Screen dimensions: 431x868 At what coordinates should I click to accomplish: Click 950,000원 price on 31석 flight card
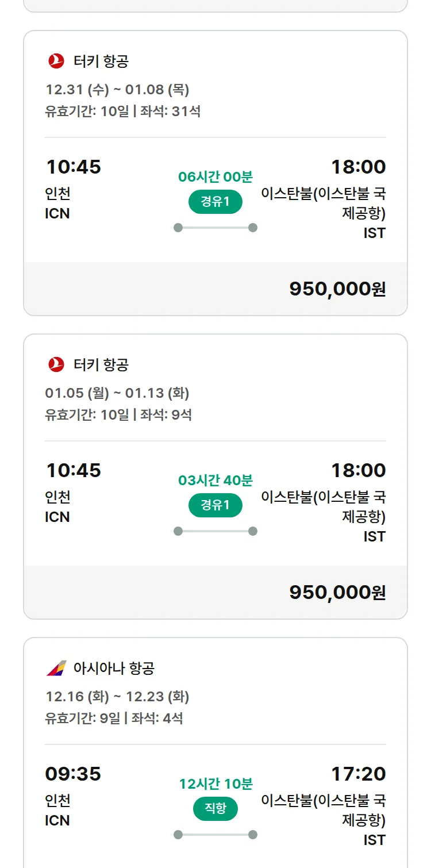coord(337,289)
